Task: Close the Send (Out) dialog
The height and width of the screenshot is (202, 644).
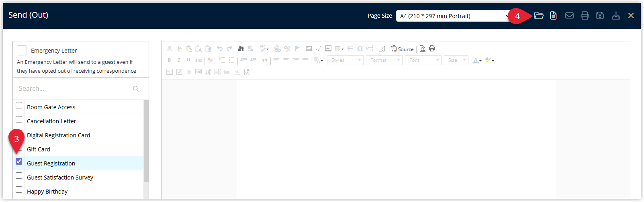Action: point(631,16)
